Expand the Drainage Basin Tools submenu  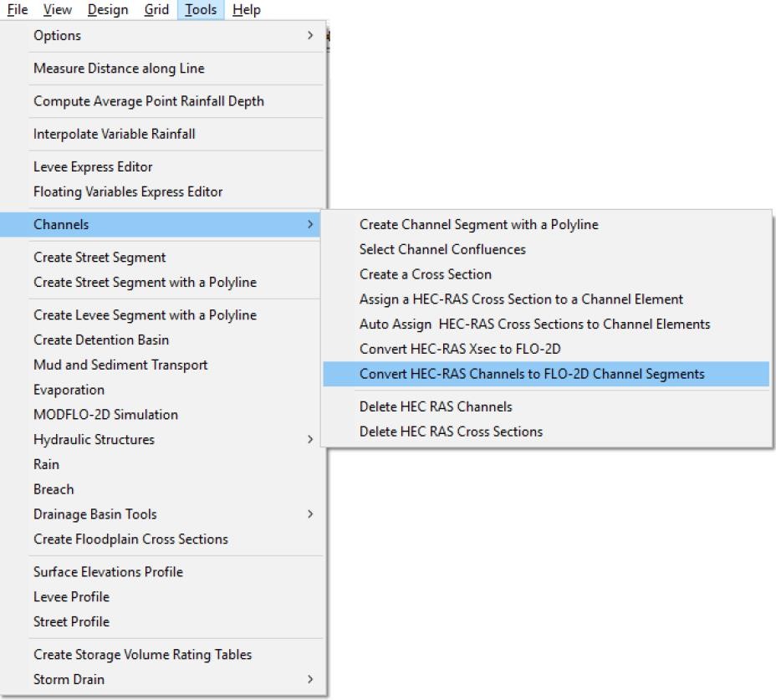(x=94, y=514)
